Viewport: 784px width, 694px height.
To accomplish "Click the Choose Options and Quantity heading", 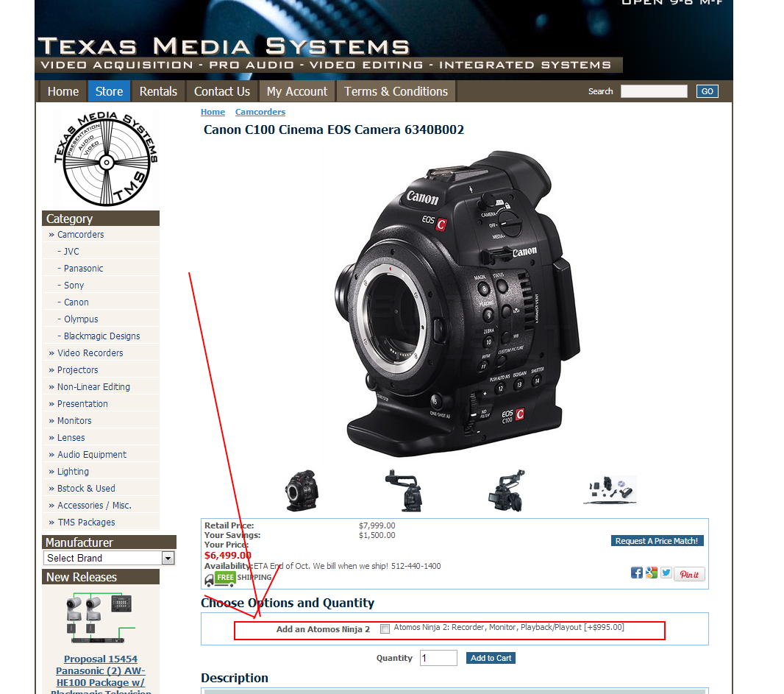I will [x=288, y=603].
